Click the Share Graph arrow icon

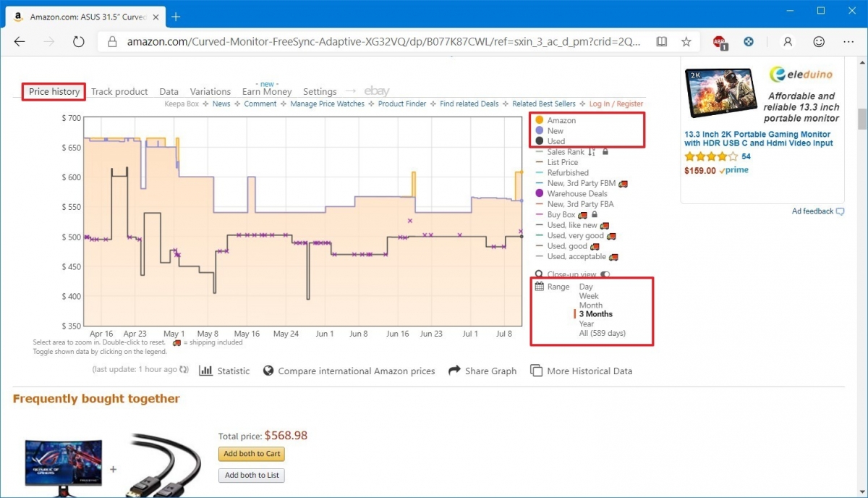coord(454,371)
